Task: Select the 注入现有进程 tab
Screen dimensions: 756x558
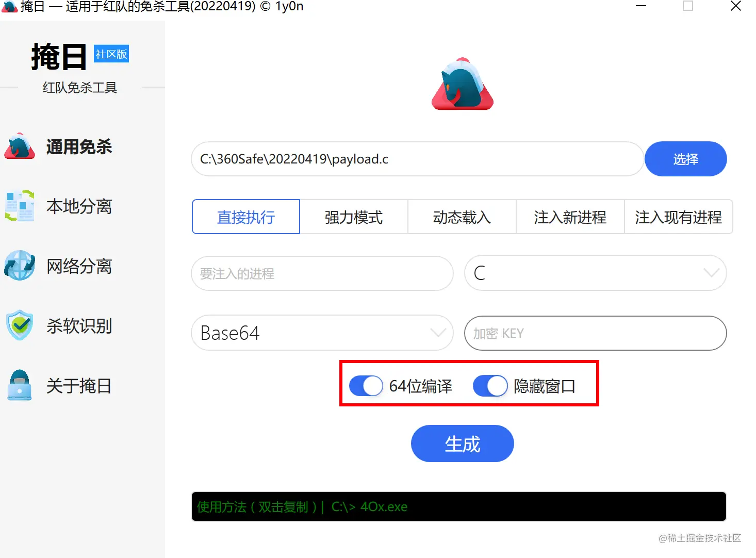Action: (679, 217)
